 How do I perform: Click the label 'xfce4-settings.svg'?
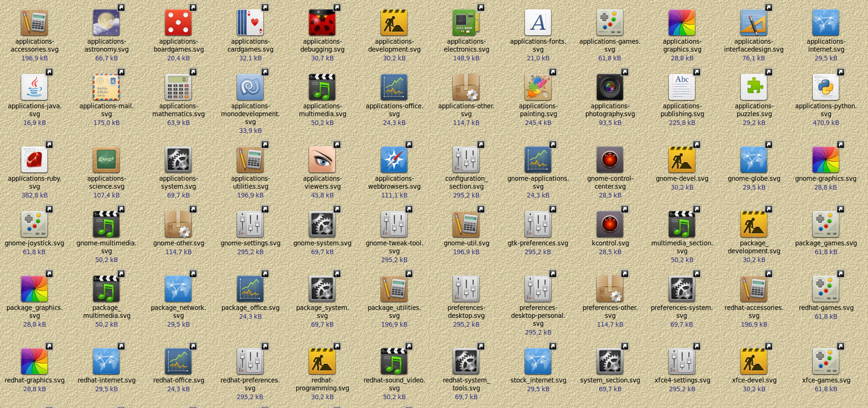pos(682,380)
